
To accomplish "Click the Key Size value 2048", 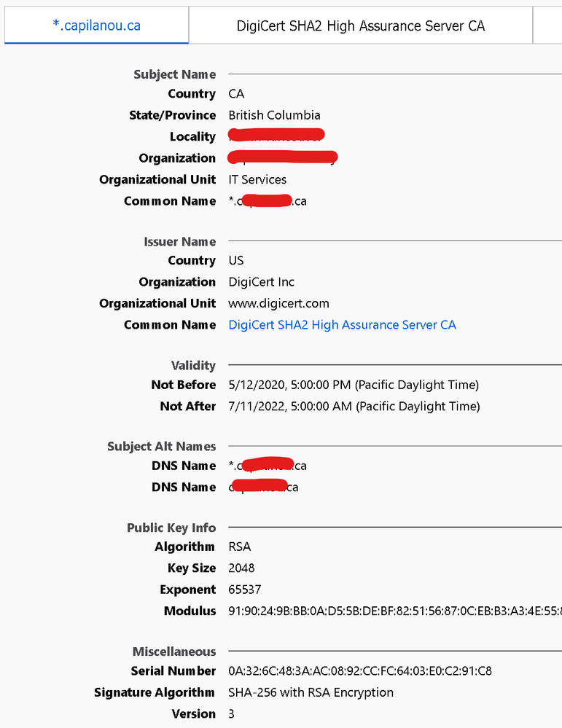I will pos(241,568).
